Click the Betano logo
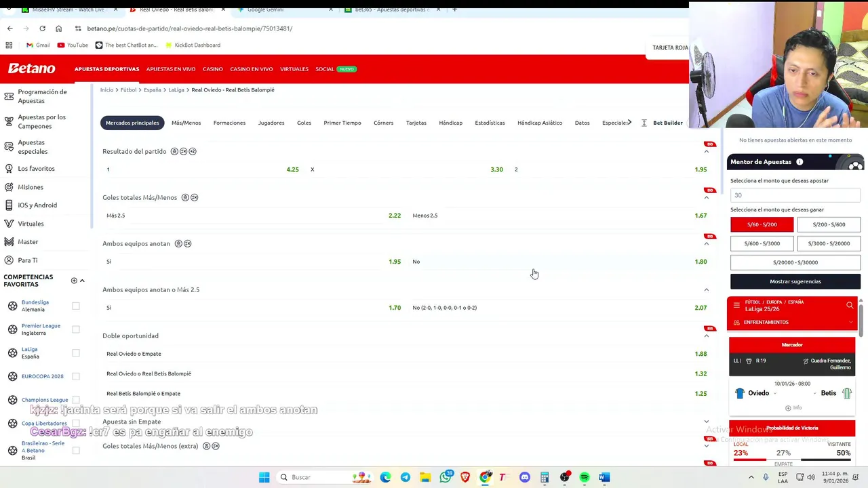 click(31, 68)
